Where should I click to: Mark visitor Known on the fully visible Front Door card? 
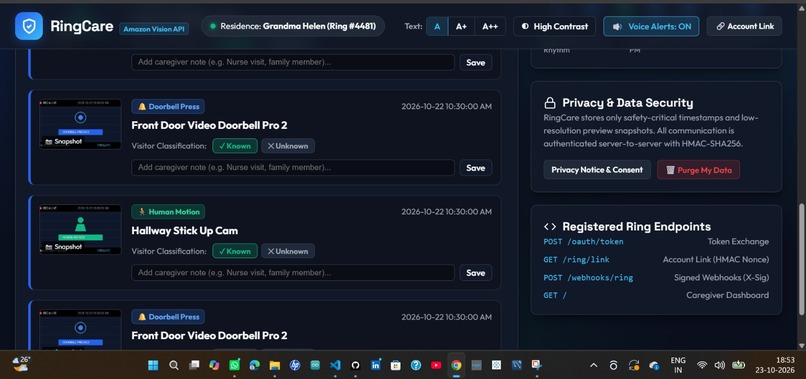coord(235,146)
